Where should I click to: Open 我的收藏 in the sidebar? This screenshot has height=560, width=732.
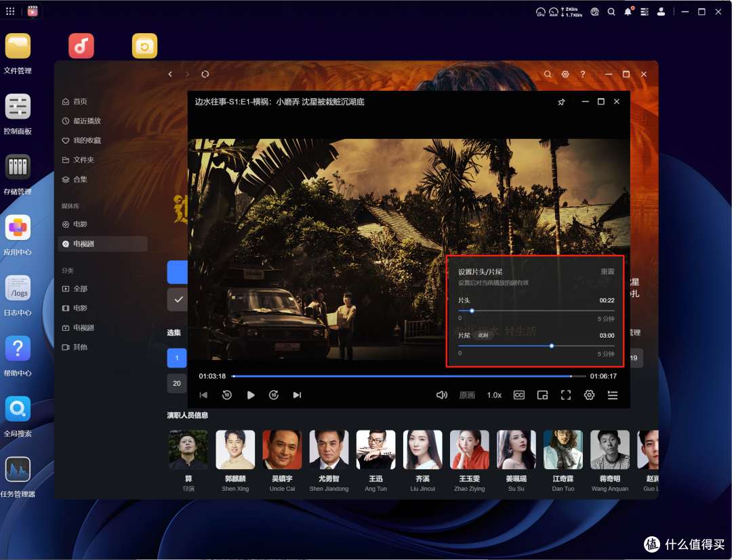point(103,140)
